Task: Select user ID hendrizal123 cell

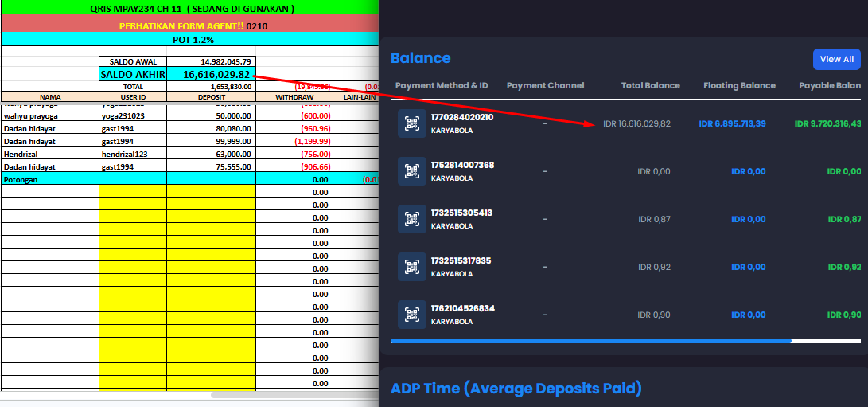Action: click(x=133, y=154)
